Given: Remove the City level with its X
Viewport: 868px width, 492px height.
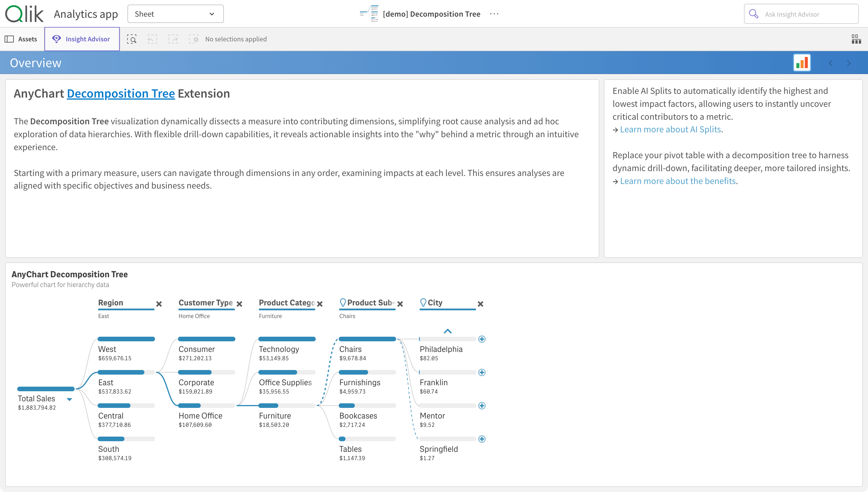Looking at the screenshot, I should pos(480,304).
